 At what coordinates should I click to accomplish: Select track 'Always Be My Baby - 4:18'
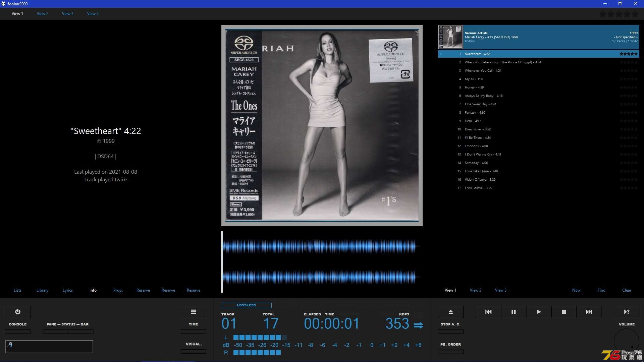click(538, 96)
